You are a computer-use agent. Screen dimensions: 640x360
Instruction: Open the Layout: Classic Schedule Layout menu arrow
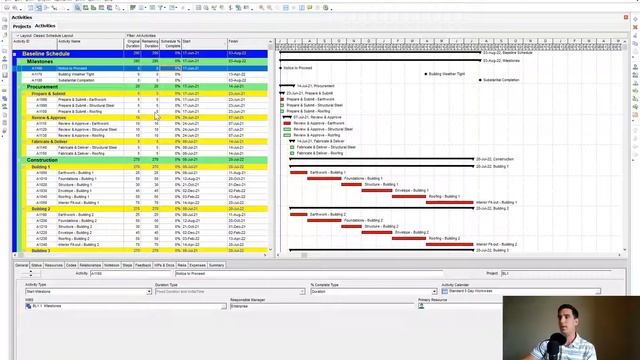coord(17,36)
